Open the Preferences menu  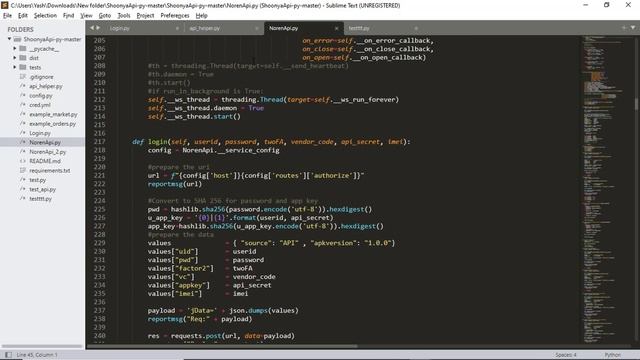[x=175, y=16]
